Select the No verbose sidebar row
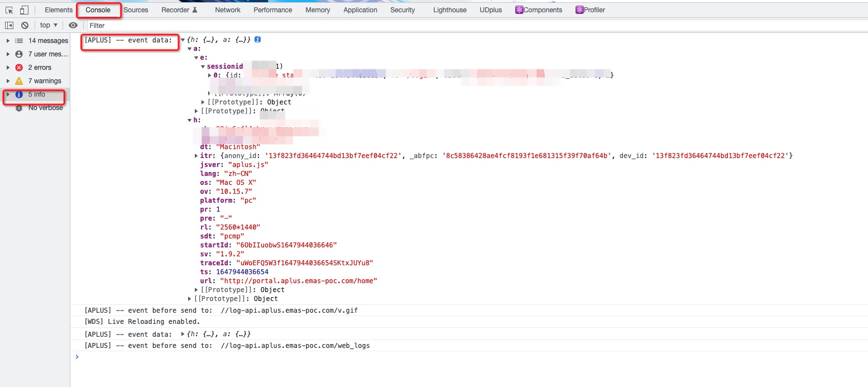This screenshot has height=387, width=868. coord(35,108)
